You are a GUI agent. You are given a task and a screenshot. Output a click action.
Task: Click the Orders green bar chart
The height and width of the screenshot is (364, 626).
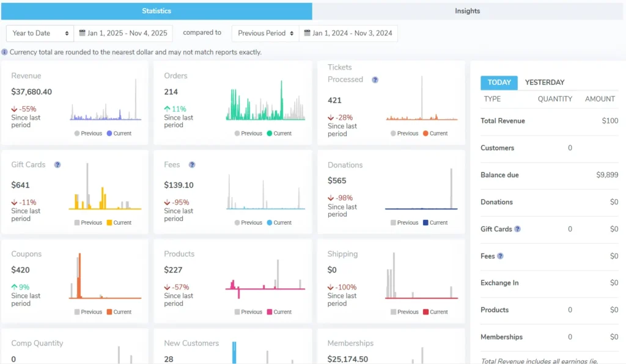(265, 100)
